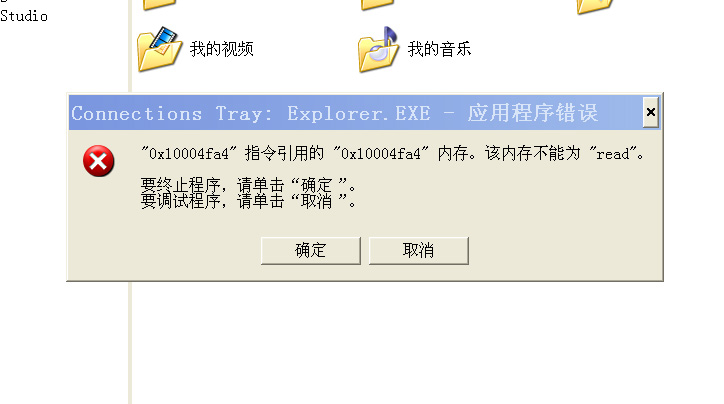Screen dimensions: 724x404
Task: Select partially visible folder above 我的音乐
Action: [x=377, y=5]
